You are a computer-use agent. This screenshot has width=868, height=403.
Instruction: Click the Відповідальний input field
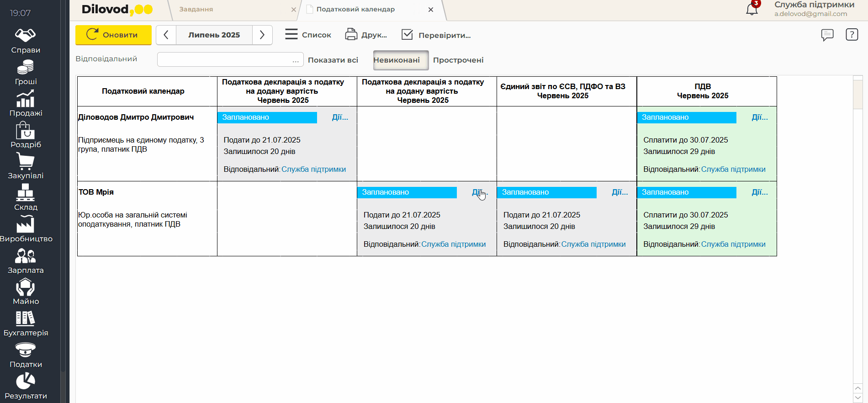(x=224, y=60)
